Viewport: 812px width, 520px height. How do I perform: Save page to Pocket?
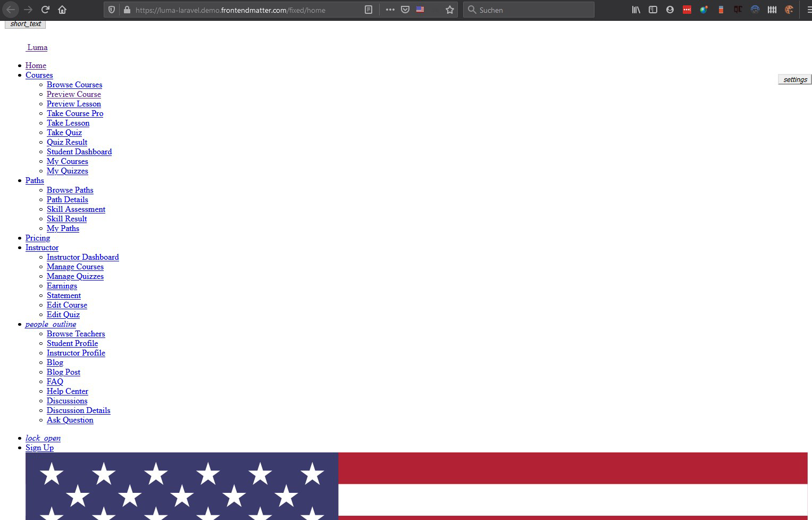(405, 10)
